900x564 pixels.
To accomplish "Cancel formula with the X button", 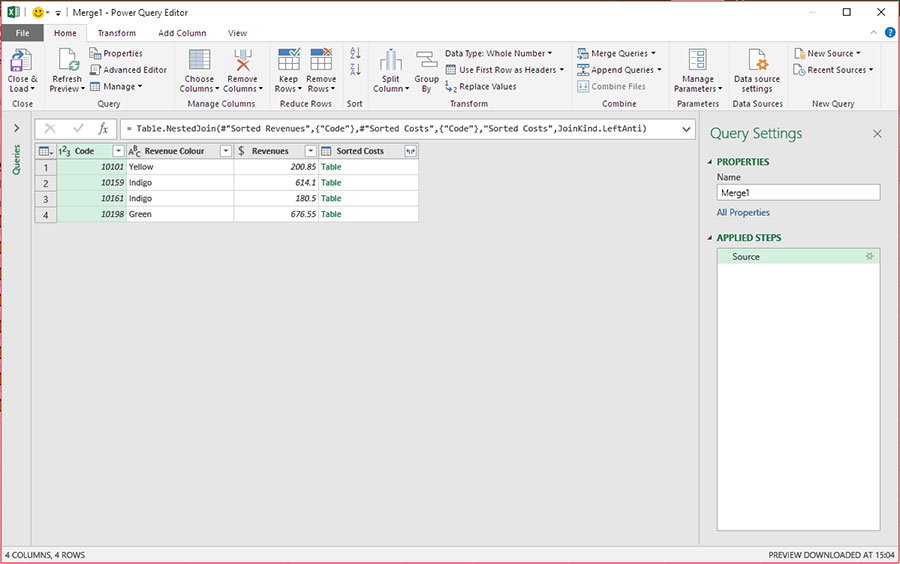I will coord(51,129).
